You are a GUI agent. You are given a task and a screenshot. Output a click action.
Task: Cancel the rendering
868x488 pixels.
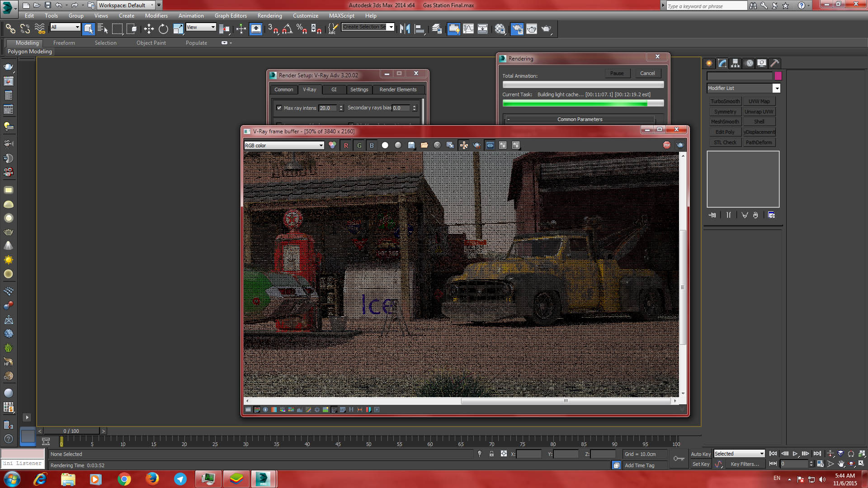[647, 73]
